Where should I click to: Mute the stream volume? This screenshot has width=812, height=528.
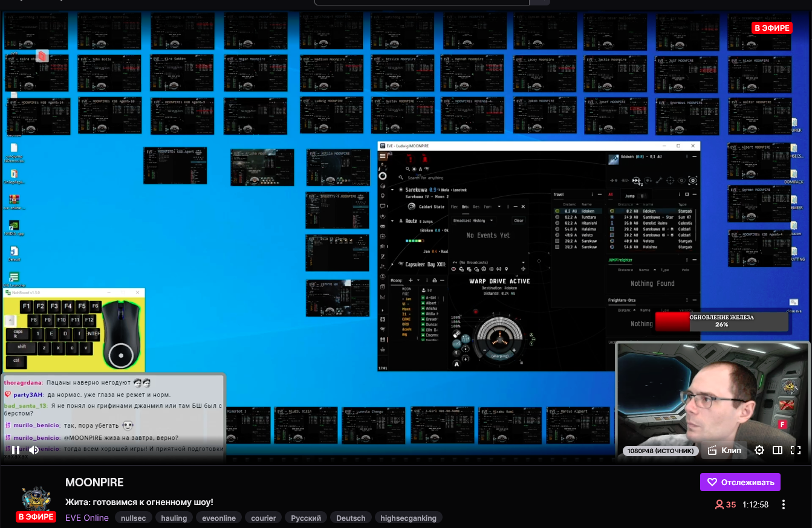[34, 450]
